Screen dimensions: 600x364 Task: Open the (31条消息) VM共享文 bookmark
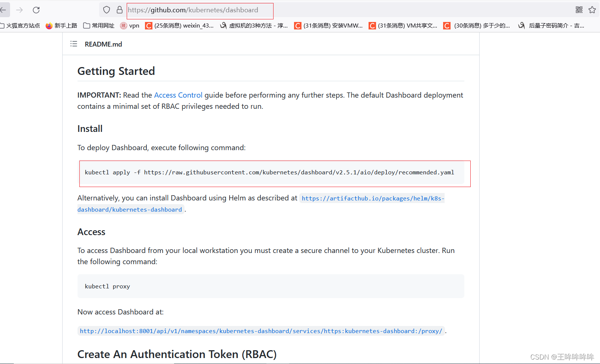(x=403, y=25)
